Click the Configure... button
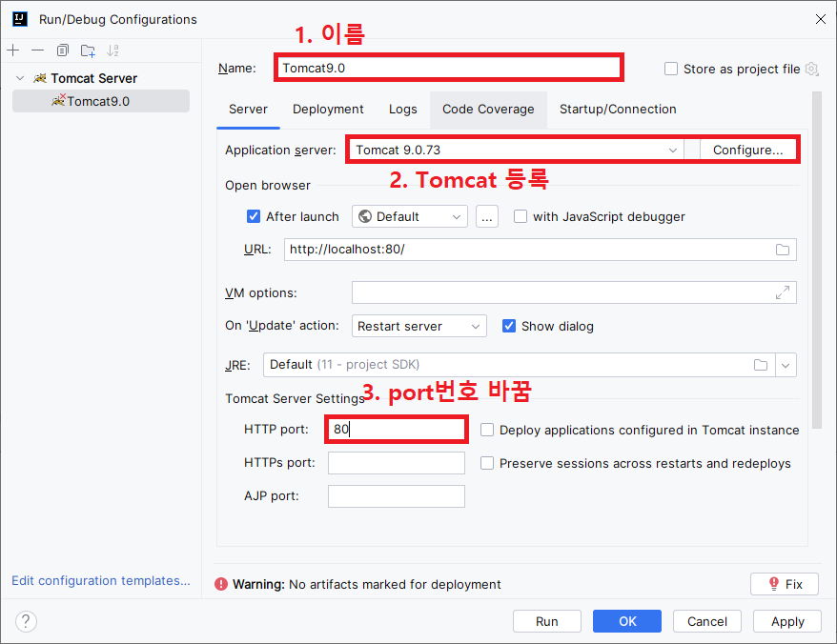This screenshot has height=644, width=837. 747,150
